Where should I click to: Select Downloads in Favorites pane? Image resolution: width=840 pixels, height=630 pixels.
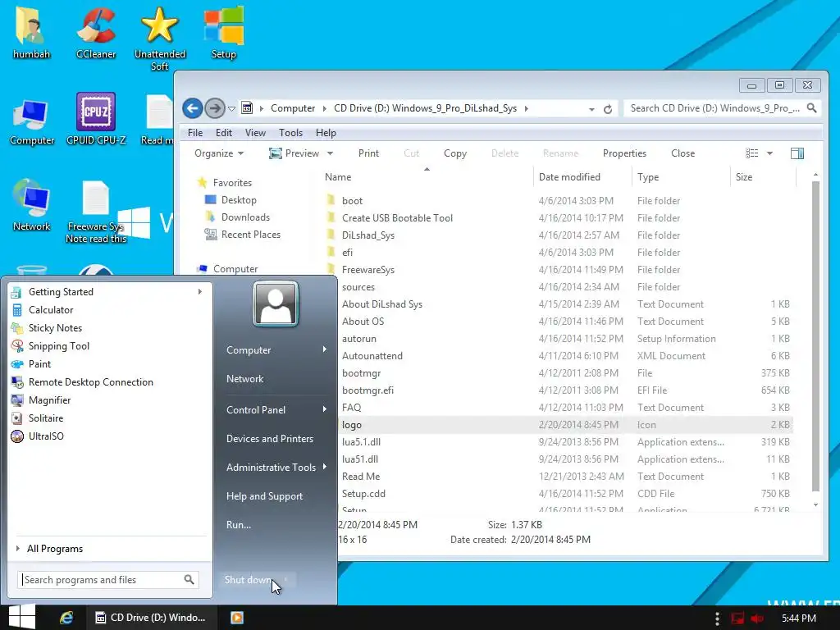click(245, 217)
